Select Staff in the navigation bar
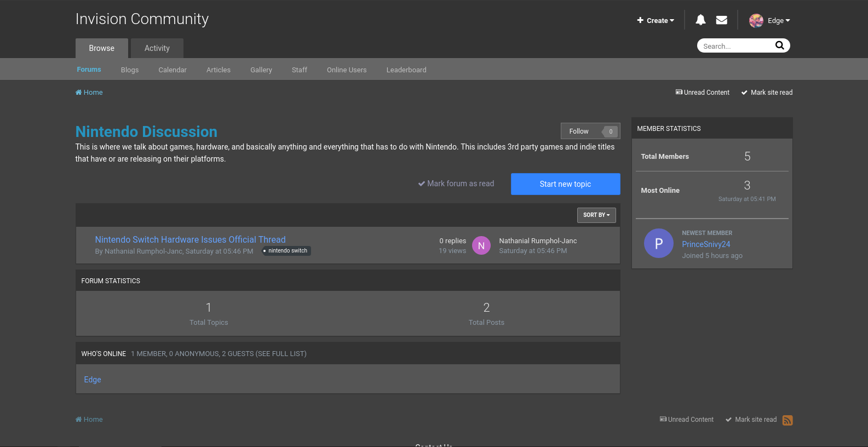This screenshot has width=868, height=447. [x=300, y=70]
